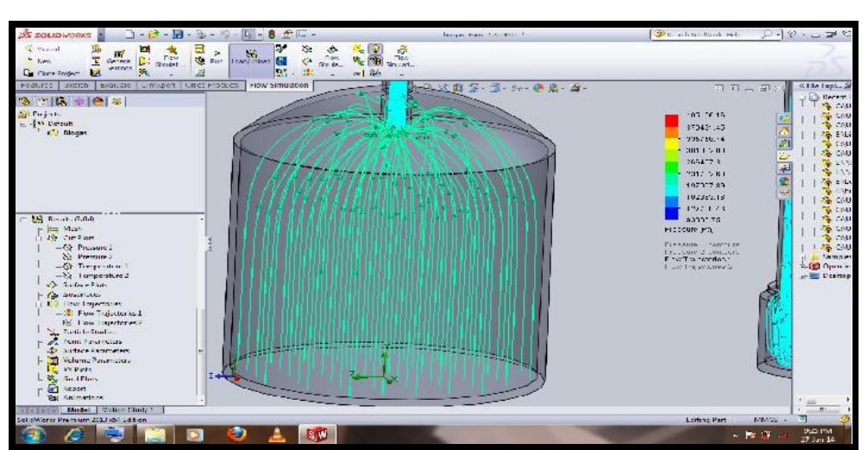
Task: Select the Volume Parameters item
Action: (x=90, y=360)
